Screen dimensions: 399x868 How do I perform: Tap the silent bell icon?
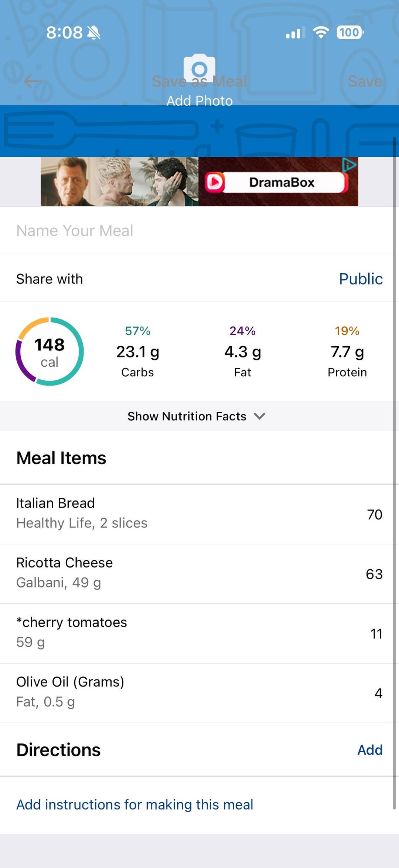[x=94, y=33]
